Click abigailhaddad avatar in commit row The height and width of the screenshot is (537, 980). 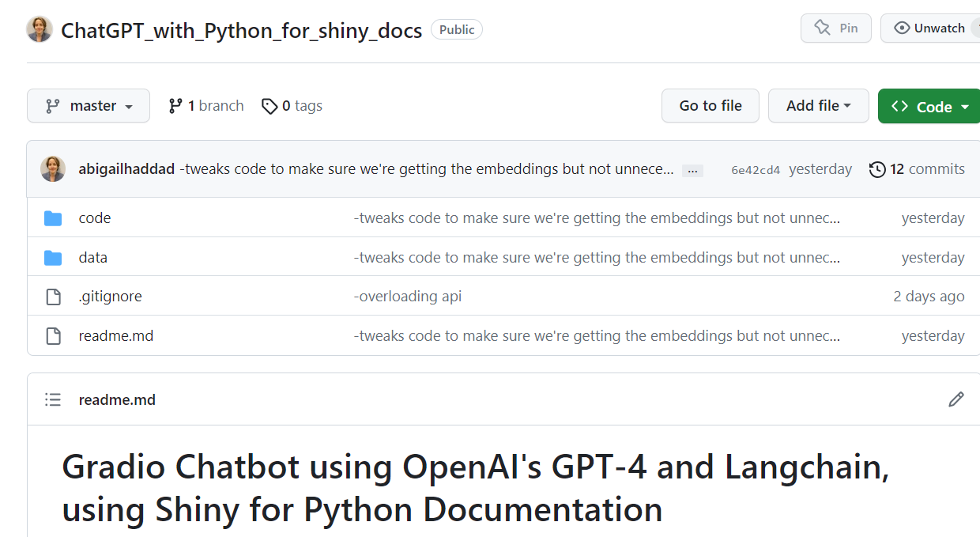pos(53,169)
